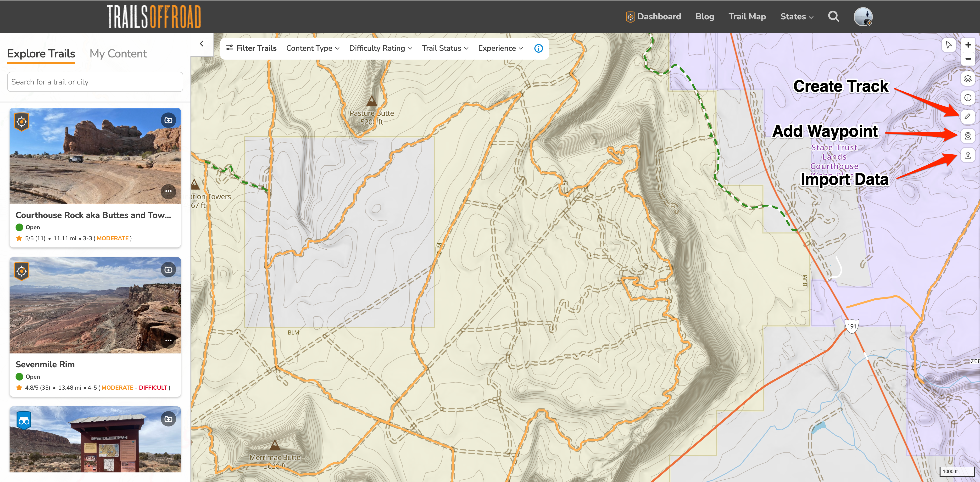Open the user profile avatar
The height and width of the screenshot is (482, 980).
(x=863, y=17)
